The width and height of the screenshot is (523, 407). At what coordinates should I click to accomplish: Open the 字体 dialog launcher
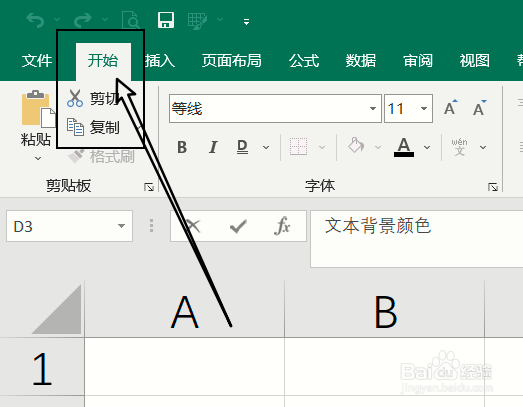tap(493, 187)
